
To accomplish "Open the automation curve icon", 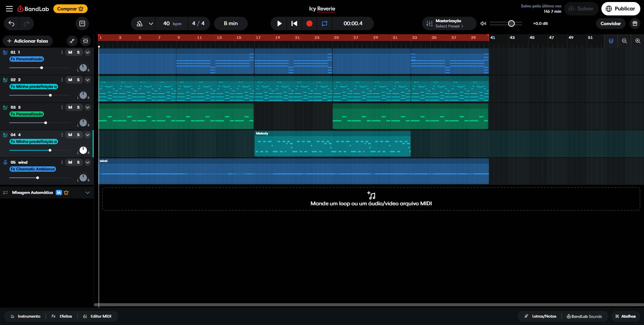I will point(72,41).
